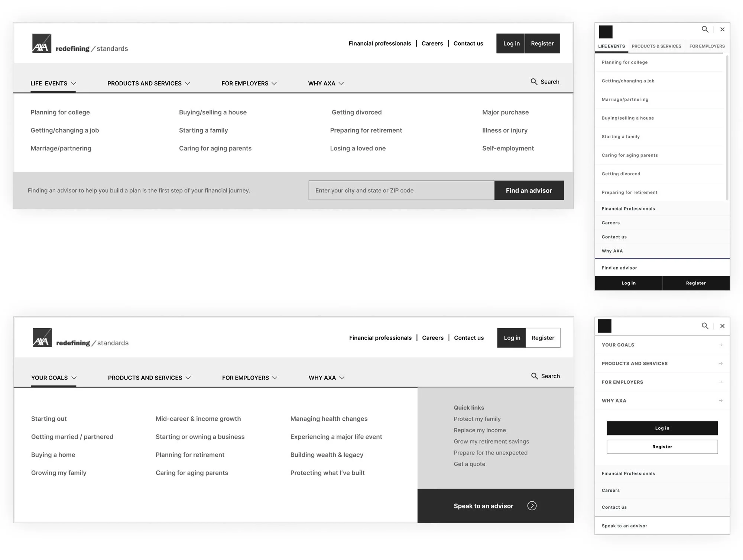
Task: Click the Get a quote quick link
Action: [469, 463]
